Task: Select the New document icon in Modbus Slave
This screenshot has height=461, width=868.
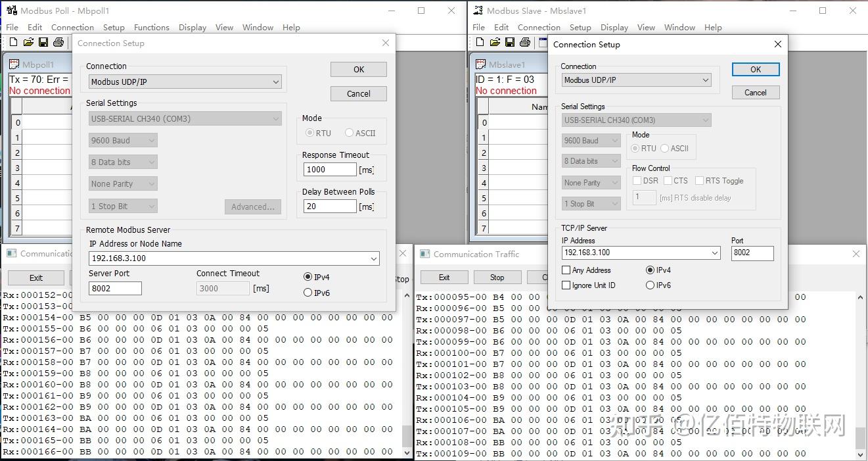Action: pyautogui.click(x=479, y=41)
